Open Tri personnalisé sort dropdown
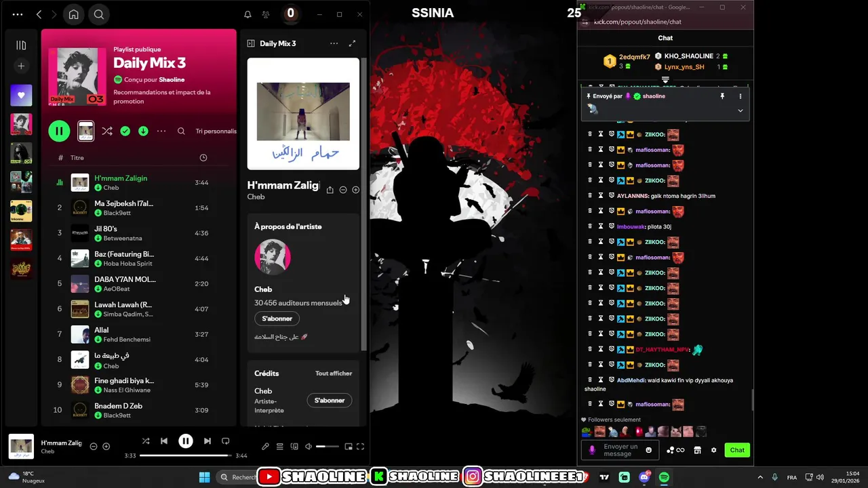The height and width of the screenshot is (488, 868). coord(216,131)
